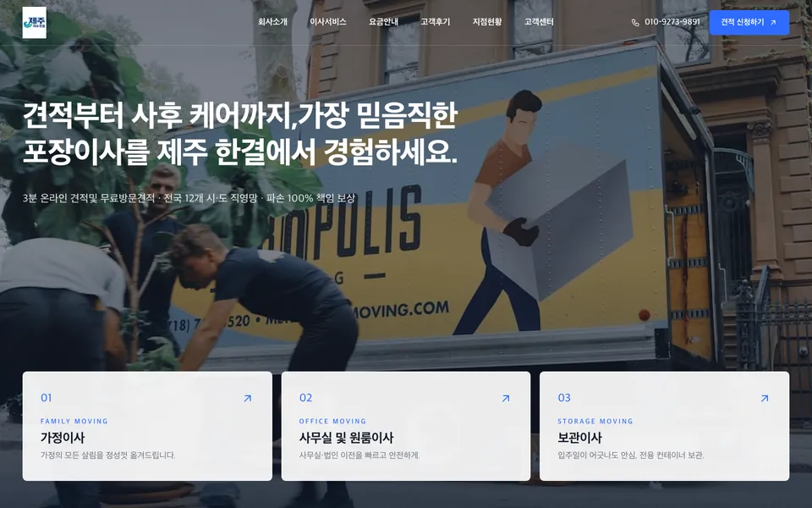This screenshot has height=508, width=812.
Task: Click the OFFICE MOVING label
Action: [332, 421]
